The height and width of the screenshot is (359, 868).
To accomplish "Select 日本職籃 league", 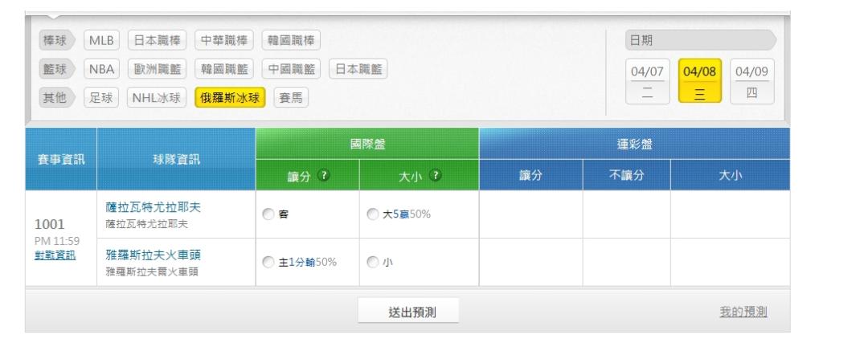I will point(358,69).
